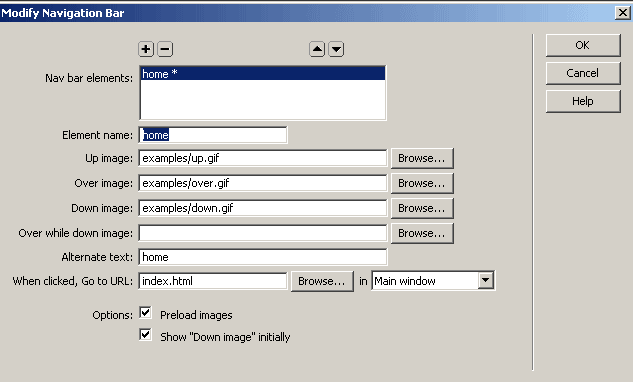Screen dimensions: 633x382
Task: Browse for the Down image file
Action: (x=422, y=208)
